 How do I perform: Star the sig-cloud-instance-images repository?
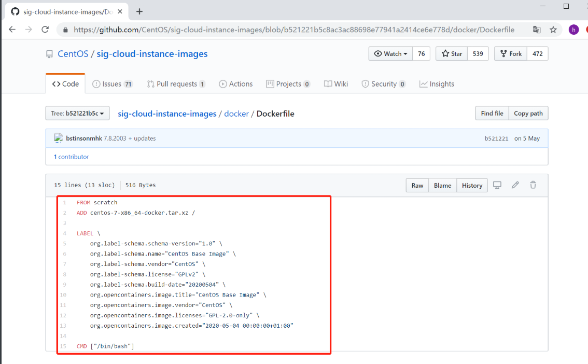click(452, 53)
